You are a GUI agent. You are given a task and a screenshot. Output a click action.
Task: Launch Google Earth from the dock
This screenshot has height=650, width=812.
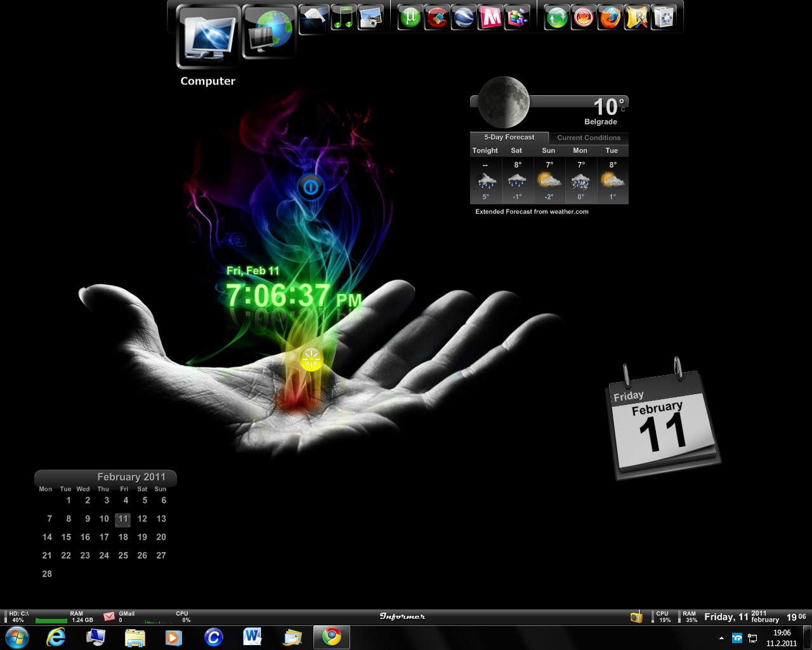coord(464,18)
